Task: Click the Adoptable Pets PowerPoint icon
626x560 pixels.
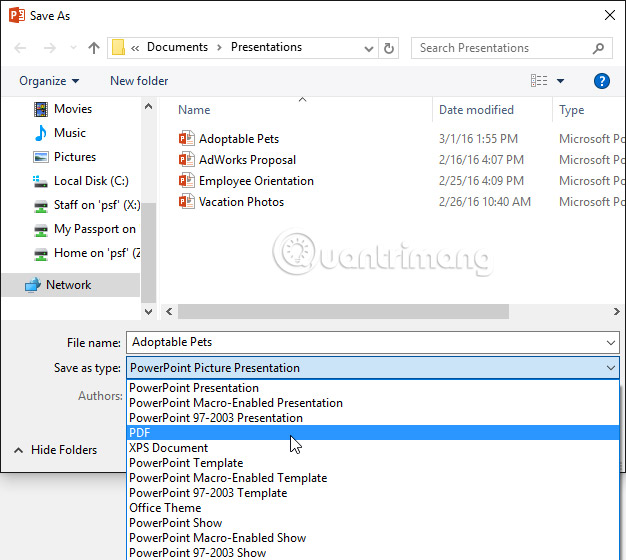Action: tap(186, 139)
